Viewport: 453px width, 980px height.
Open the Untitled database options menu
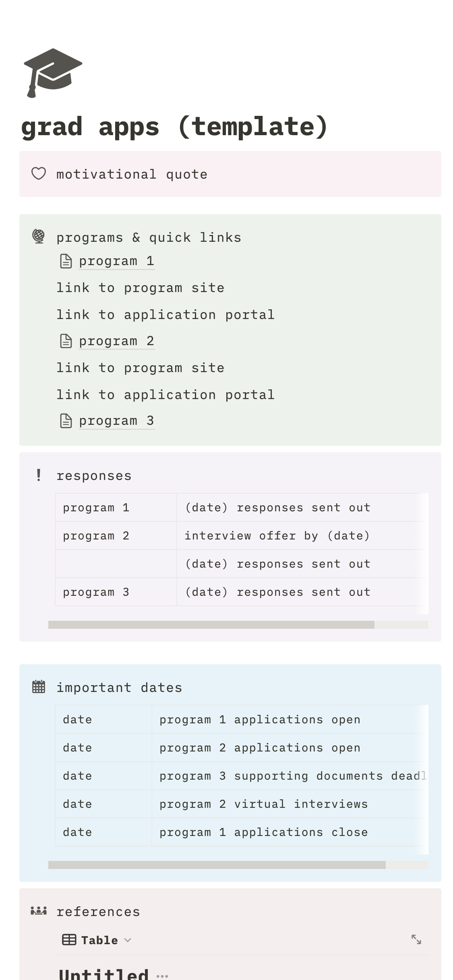162,975
